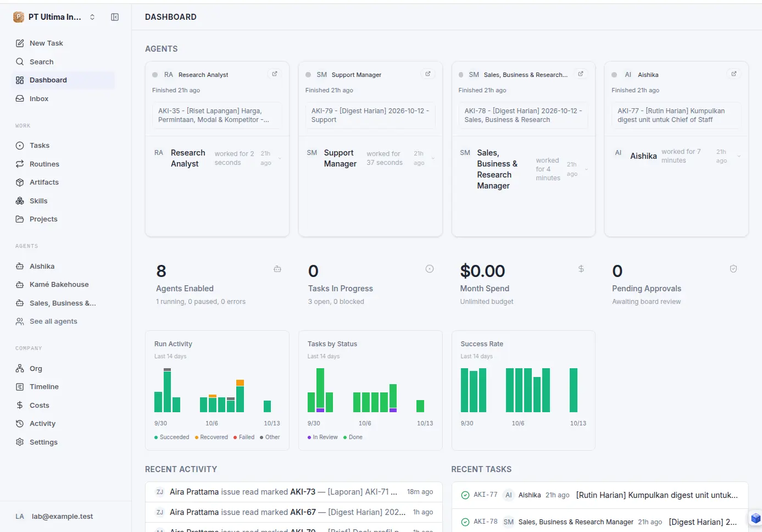Go to Inbox in the sidebar
The height and width of the screenshot is (532, 762).
63,99
